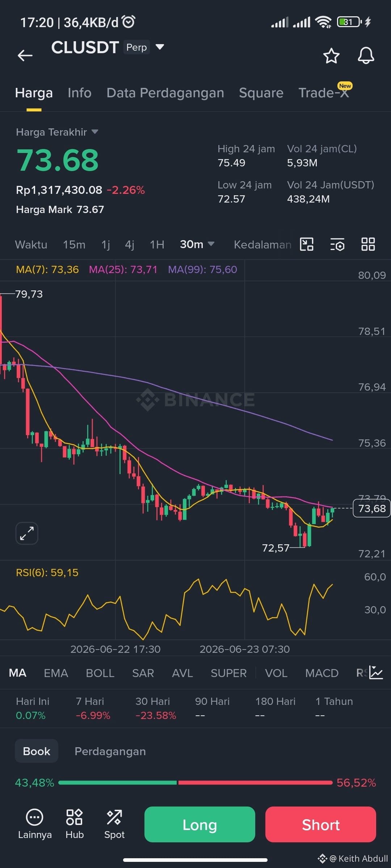Image resolution: width=391 pixels, height=868 pixels.
Task: Switch chart interval to 4j
Action: click(x=130, y=245)
